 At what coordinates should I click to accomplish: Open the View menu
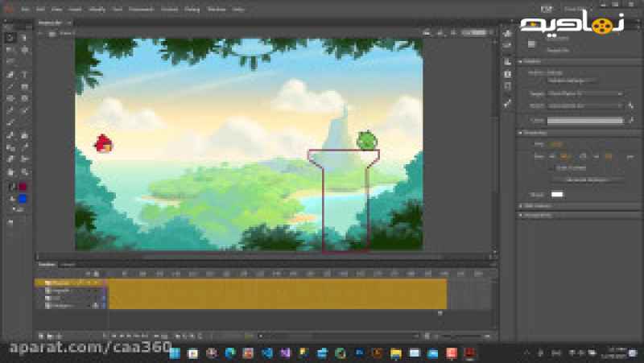pos(56,9)
